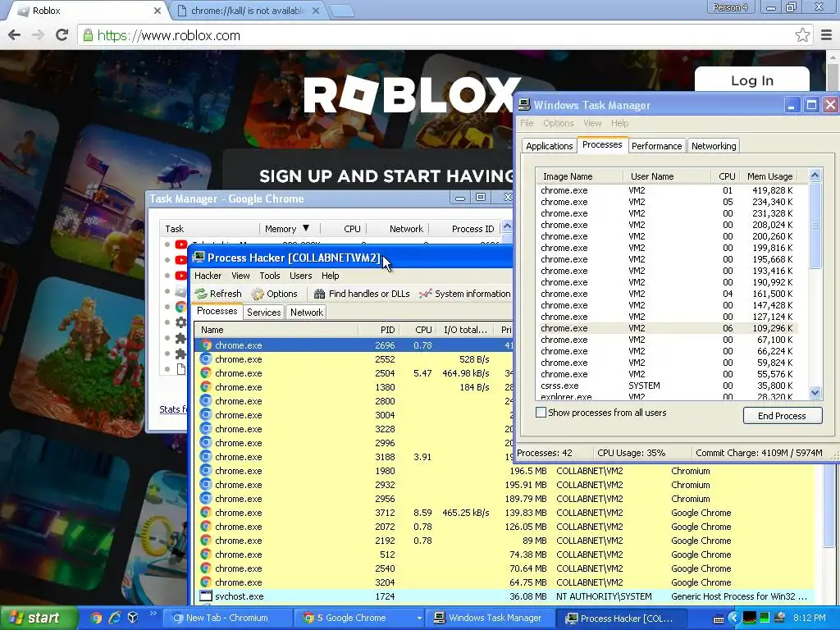The height and width of the screenshot is (630, 840).
Task: Click the green padlock icon beside the URL
Action: click(88, 35)
